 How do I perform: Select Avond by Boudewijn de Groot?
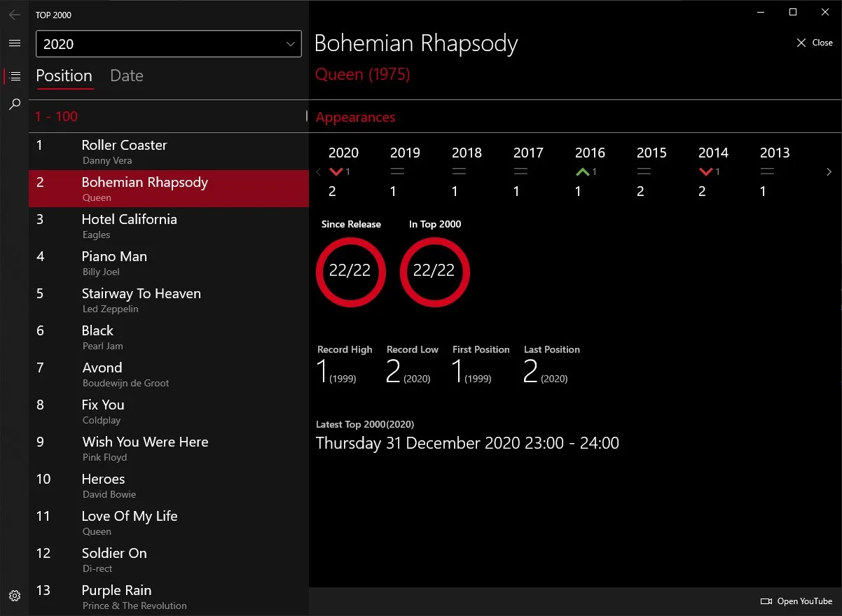pos(169,374)
